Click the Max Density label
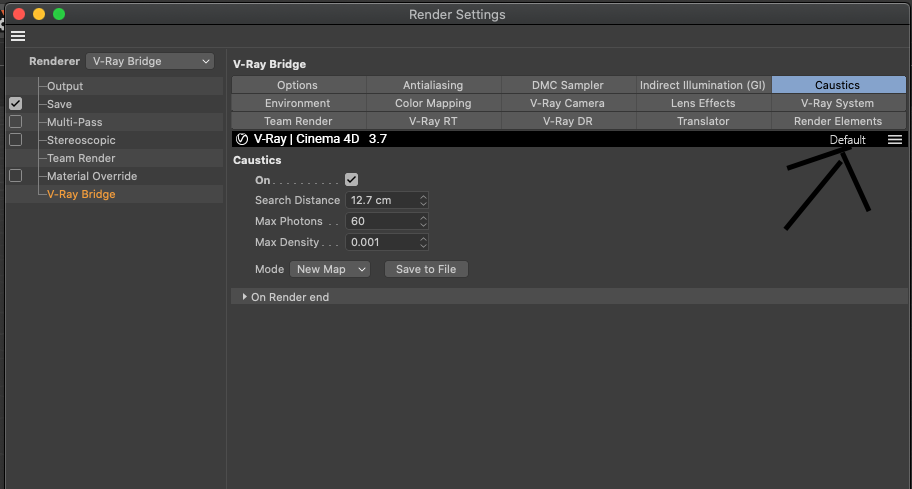 287,242
